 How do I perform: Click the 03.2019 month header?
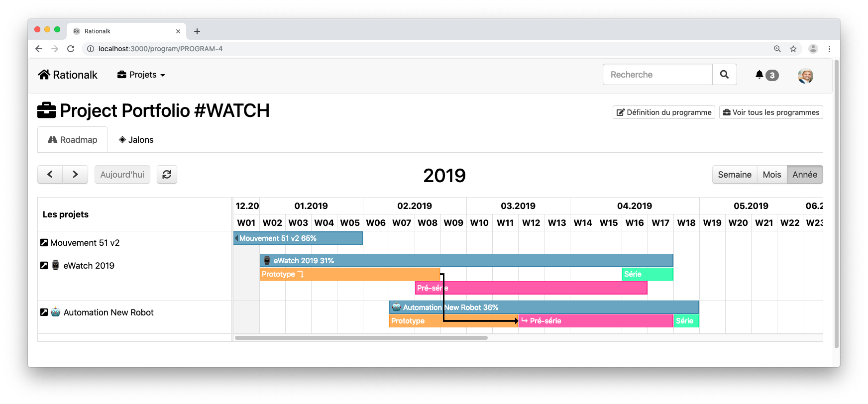tap(518, 206)
